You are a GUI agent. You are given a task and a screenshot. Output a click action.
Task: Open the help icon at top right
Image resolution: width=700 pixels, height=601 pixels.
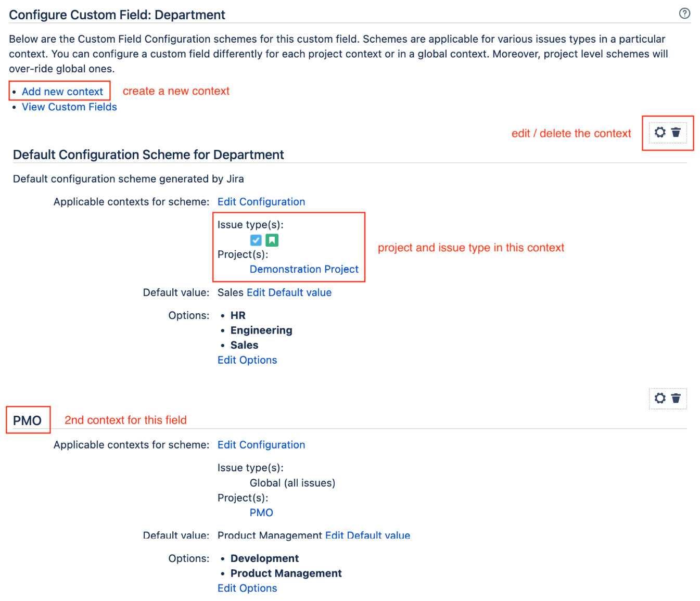(x=684, y=14)
